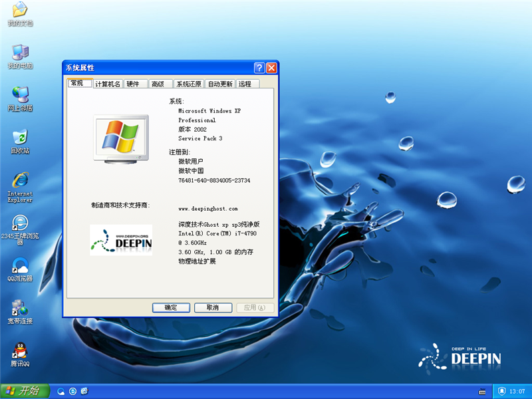Go to the 系统还原 tab
Viewport: 532px width, 399px height.
(x=189, y=84)
